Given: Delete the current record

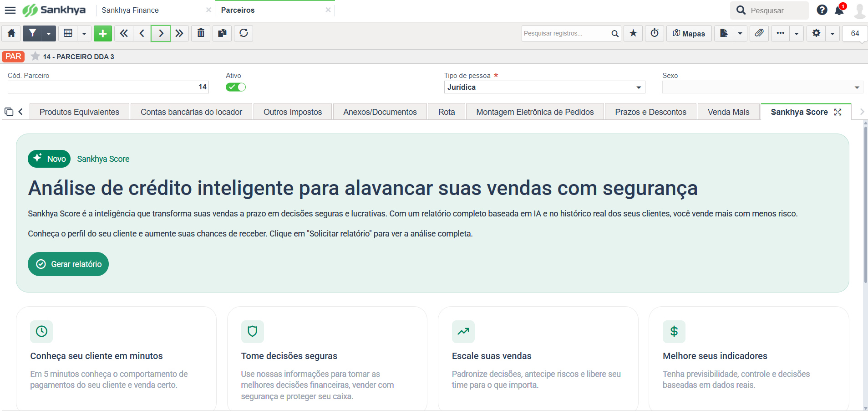Looking at the screenshot, I should pyautogui.click(x=201, y=33).
